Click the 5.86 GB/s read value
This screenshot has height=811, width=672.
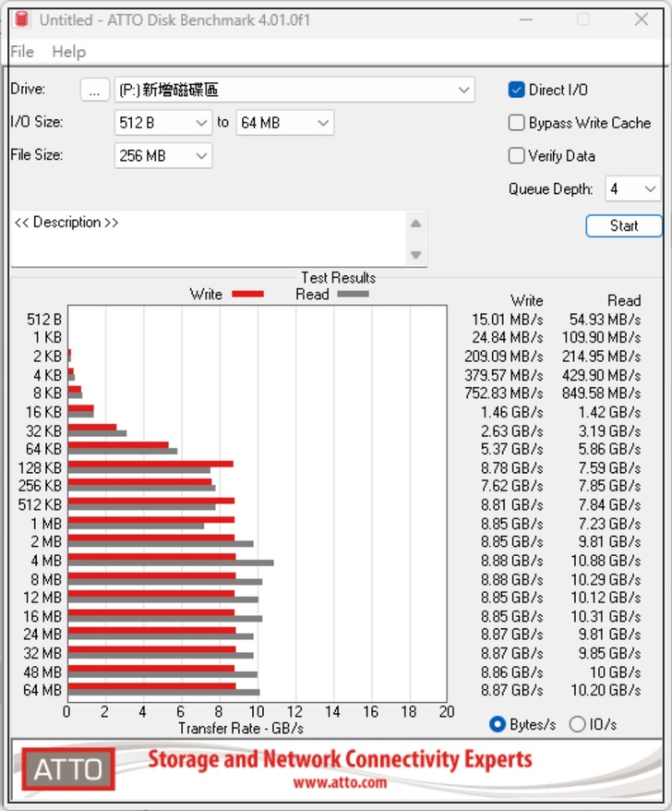point(609,449)
